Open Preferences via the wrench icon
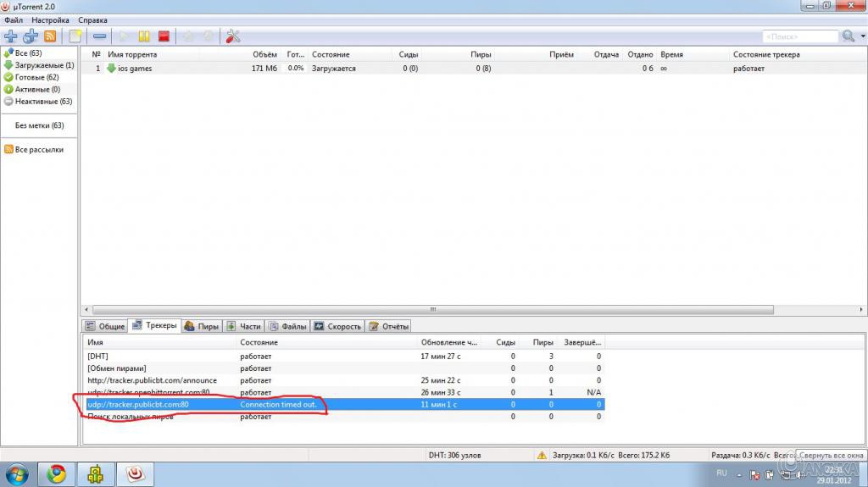This screenshot has width=868, height=487. 233,36
